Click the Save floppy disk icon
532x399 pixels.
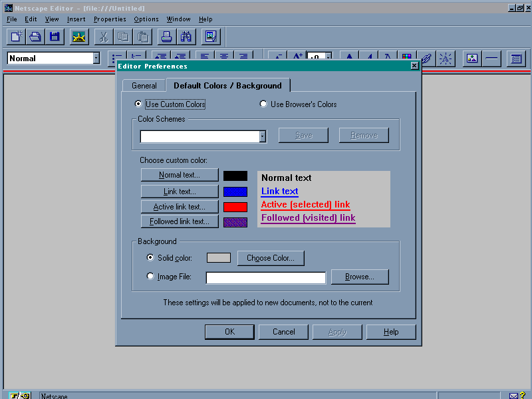coord(55,37)
